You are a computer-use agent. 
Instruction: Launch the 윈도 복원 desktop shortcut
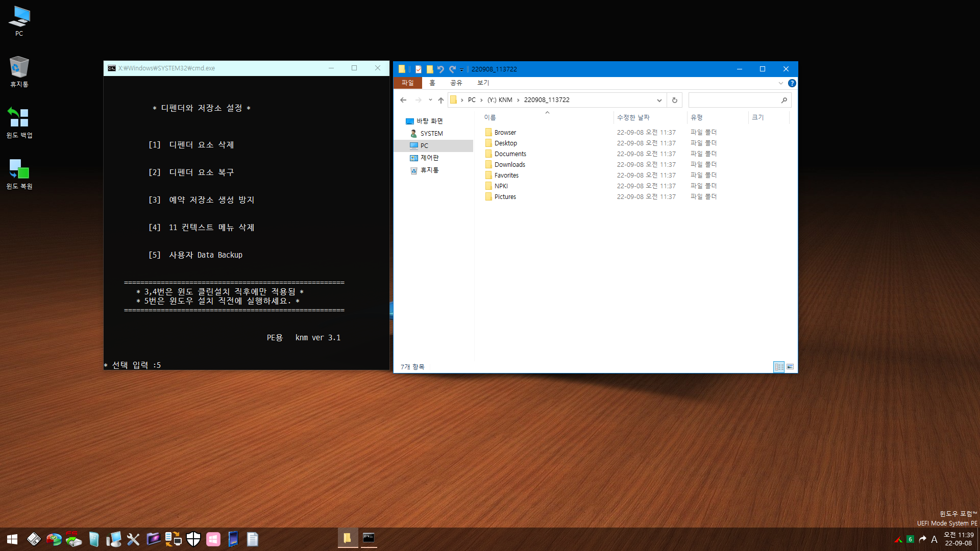pos(19,174)
